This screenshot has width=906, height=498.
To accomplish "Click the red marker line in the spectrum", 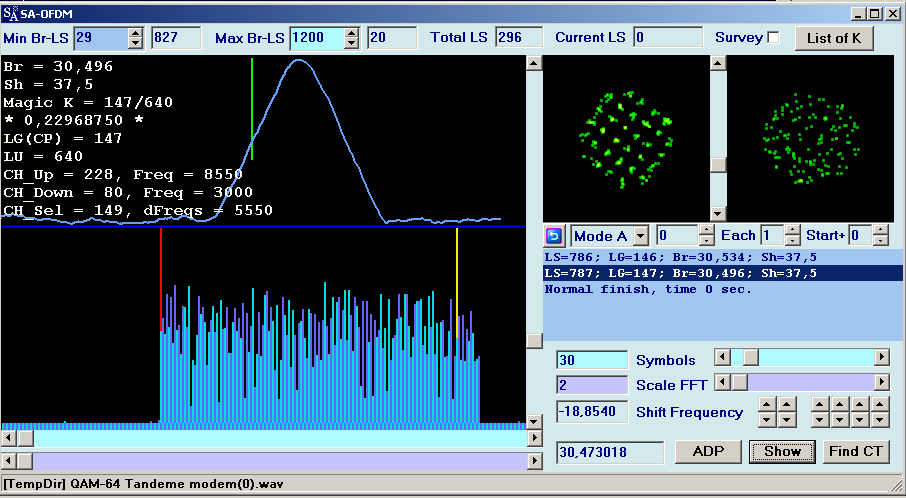I will [161, 280].
